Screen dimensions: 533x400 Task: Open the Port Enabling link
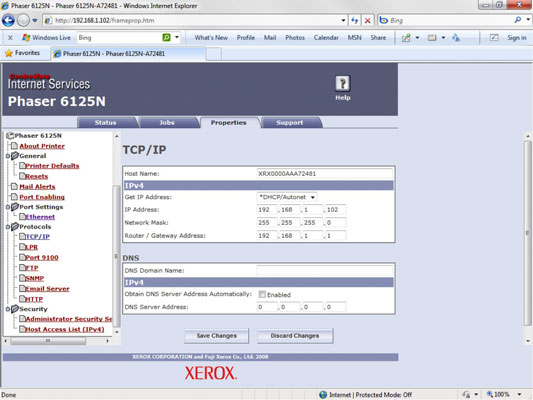pyautogui.click(x=42, y=197)
